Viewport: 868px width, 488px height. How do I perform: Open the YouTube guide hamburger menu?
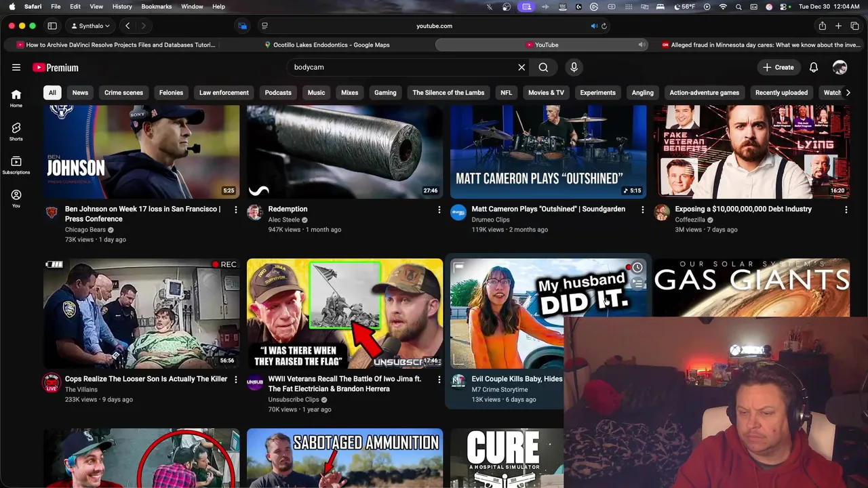[16, 67]
